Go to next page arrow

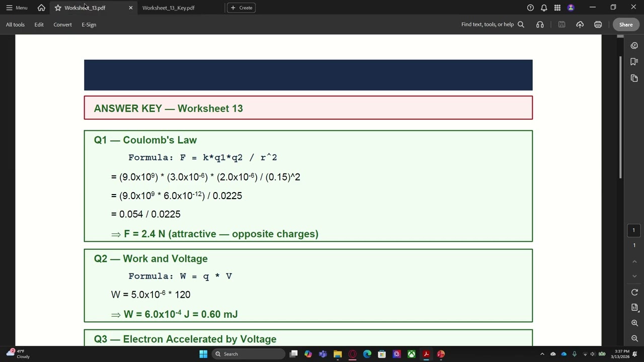pos(634,276)
